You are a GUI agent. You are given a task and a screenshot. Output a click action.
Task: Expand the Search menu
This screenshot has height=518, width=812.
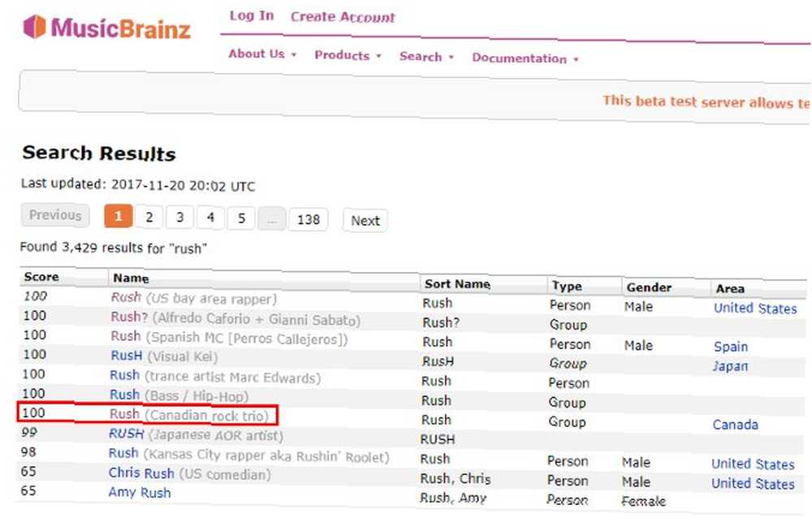[426, 57]
